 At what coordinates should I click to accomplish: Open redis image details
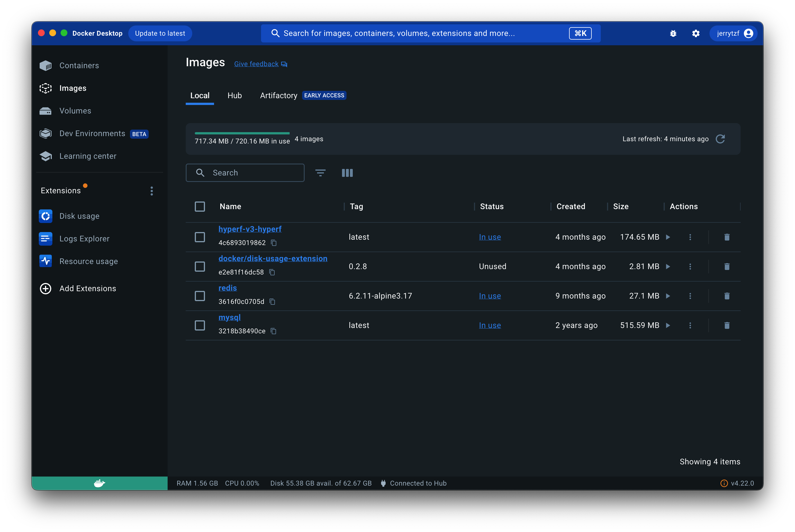click(227, 288)
